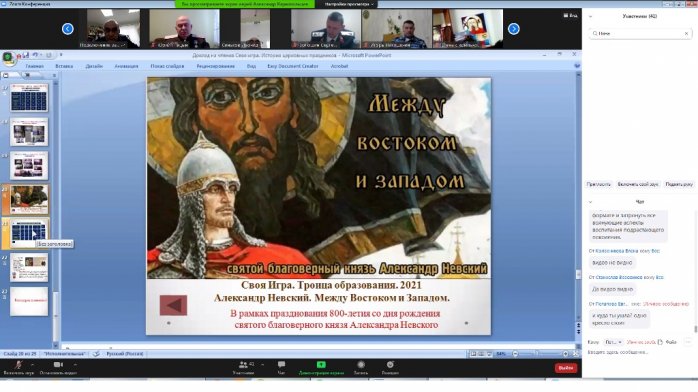Open the chat recipient dropdown

(x=613, y=342)
